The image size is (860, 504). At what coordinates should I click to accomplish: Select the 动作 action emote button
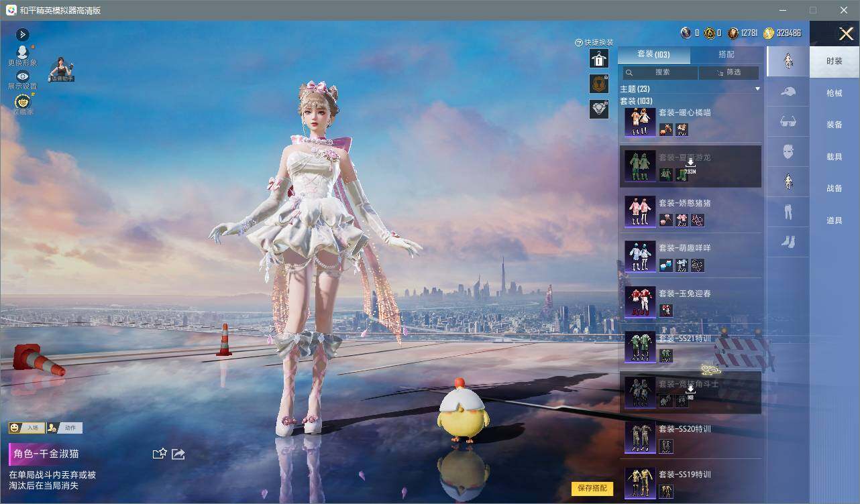tap(64, 428)
